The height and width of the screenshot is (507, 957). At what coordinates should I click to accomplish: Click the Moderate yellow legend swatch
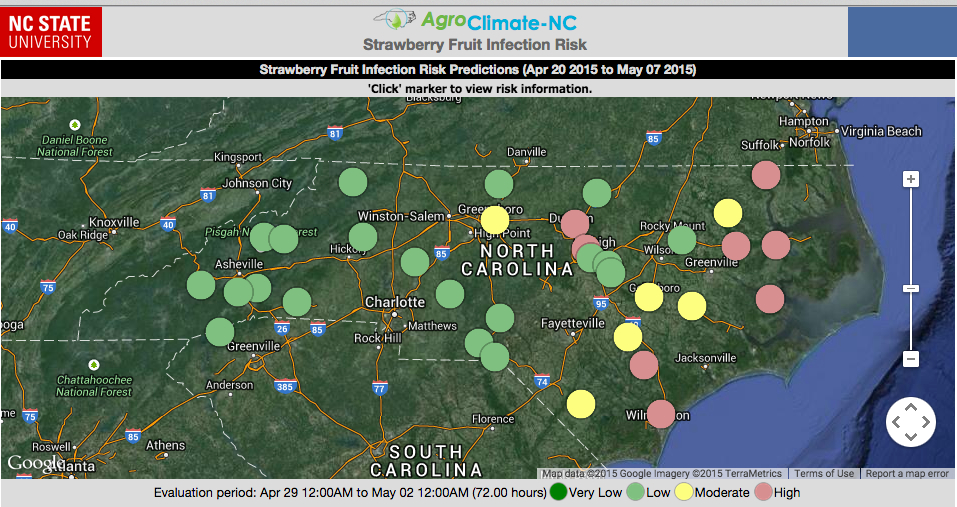pyautogui.click(x=684, y=492)
